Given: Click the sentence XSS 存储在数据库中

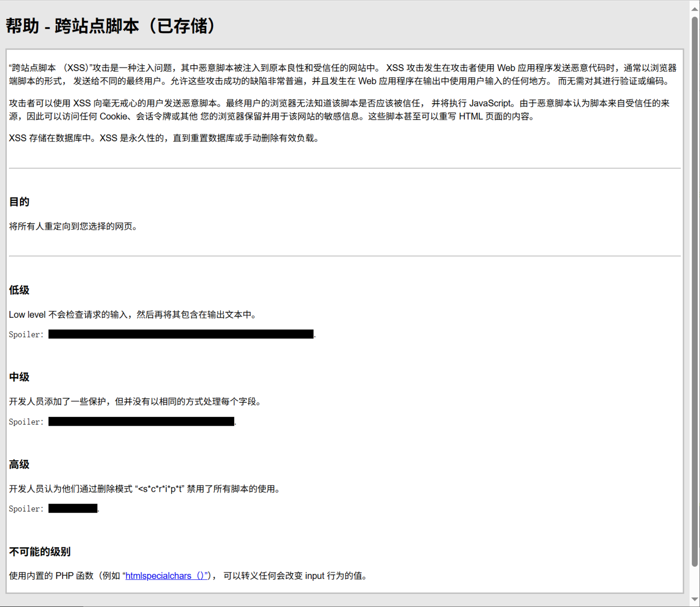Looking at the screenshot, I should 164,139.
